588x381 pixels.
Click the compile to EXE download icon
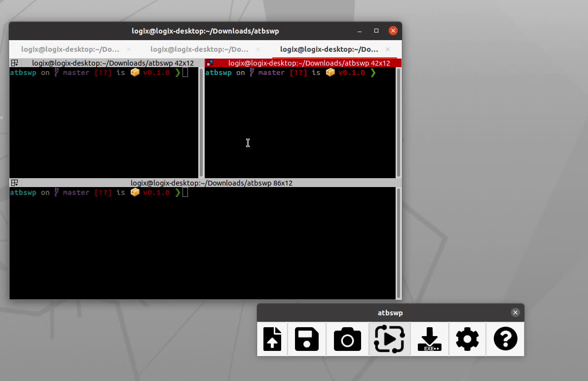tap(430, 339)
